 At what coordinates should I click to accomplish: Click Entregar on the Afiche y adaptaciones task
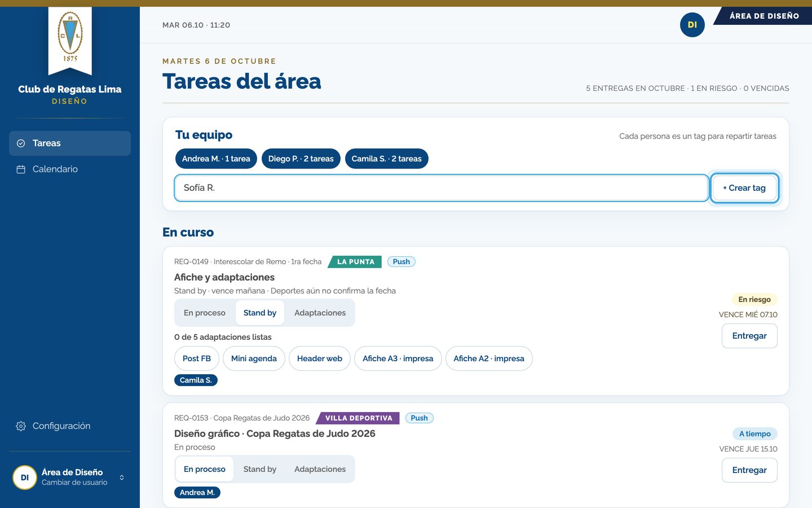point(749,336)
